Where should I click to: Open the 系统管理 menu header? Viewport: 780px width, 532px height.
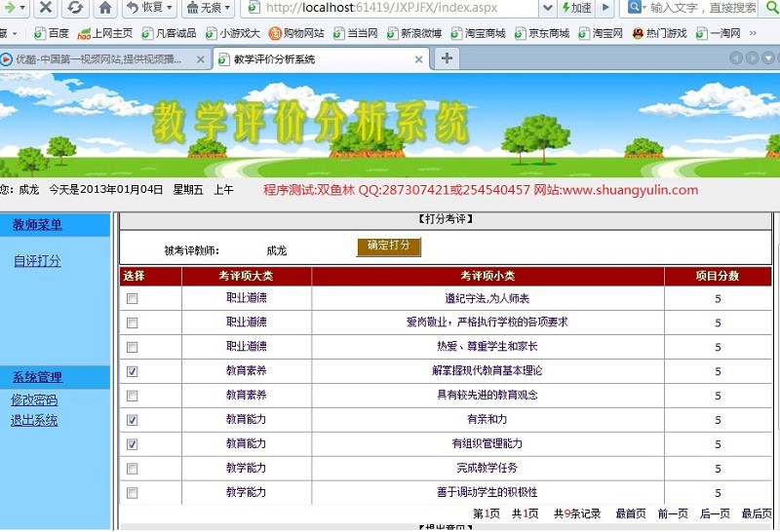point(37,377)
